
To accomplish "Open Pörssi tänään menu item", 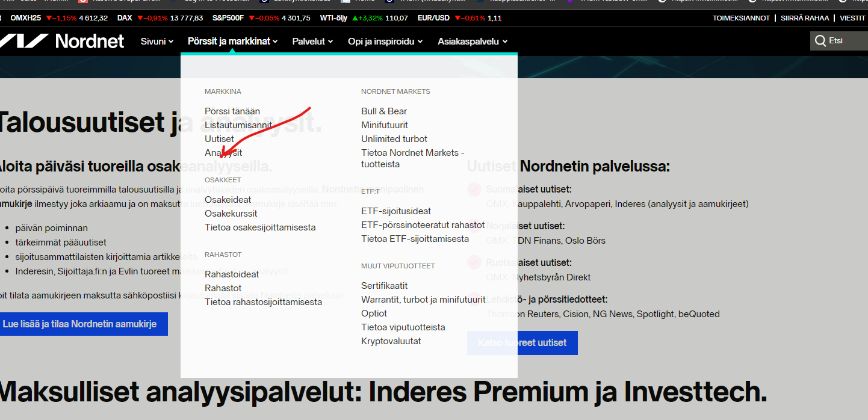I will pos(232,111).
